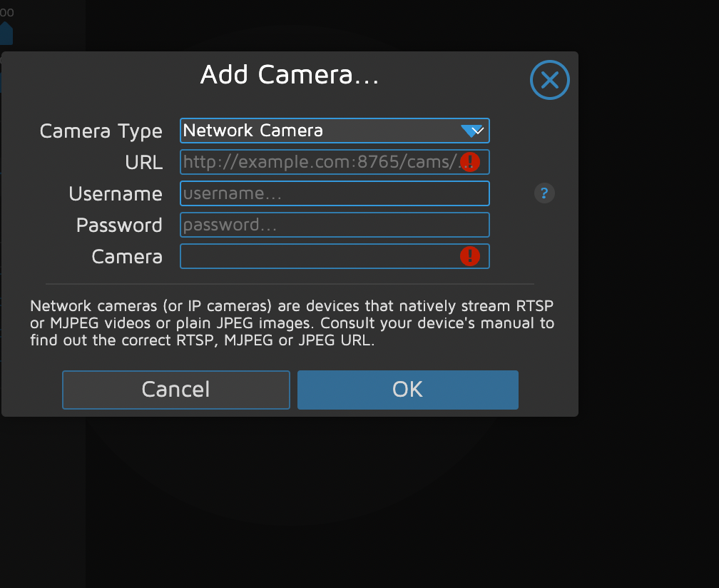
Task: Click the Camera label beside the last field
Action: tap(127, 257)
